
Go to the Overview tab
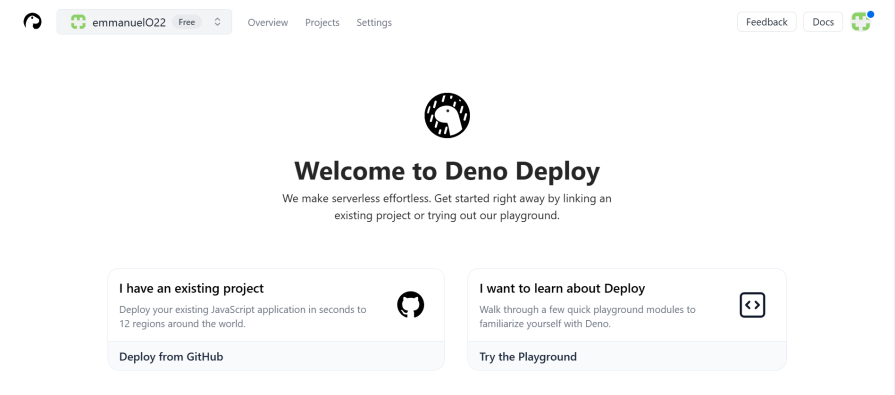point(268,22)
